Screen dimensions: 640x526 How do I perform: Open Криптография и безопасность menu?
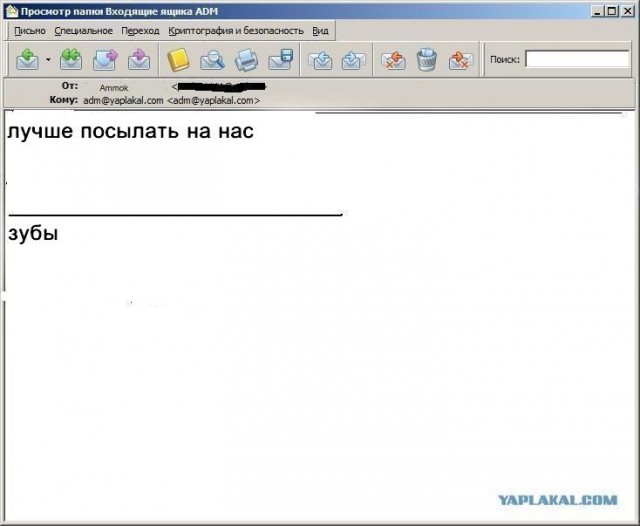(236, 31)
